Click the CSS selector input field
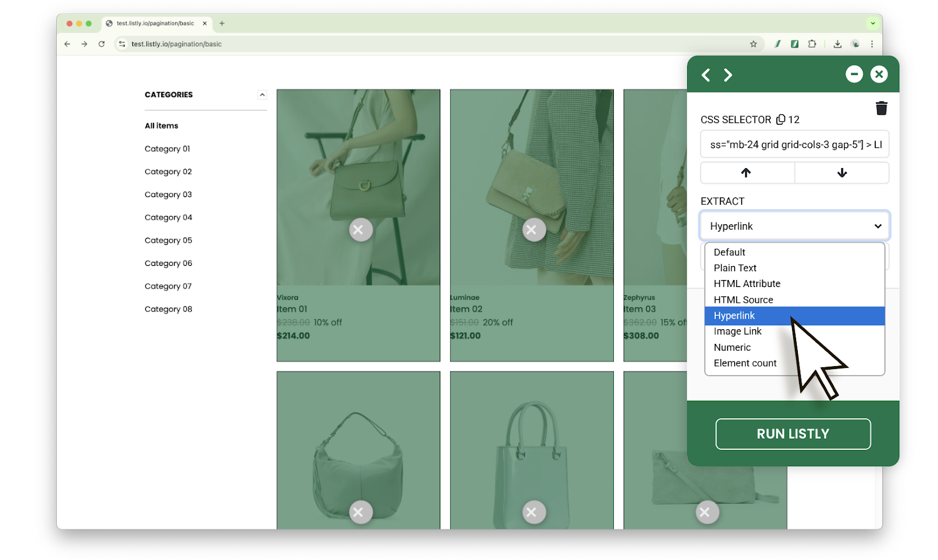The width and height of the screenshot is (938, 560). [x=794, y=145]
